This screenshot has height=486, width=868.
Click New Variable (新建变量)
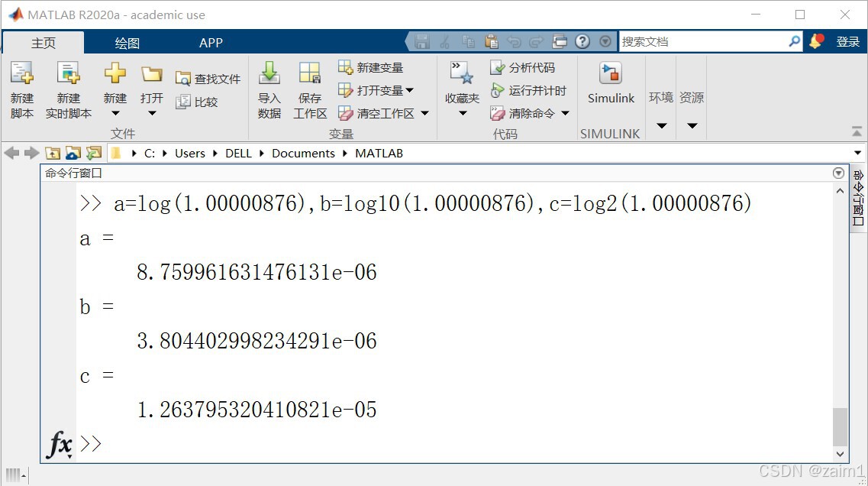tap(370, 67)
